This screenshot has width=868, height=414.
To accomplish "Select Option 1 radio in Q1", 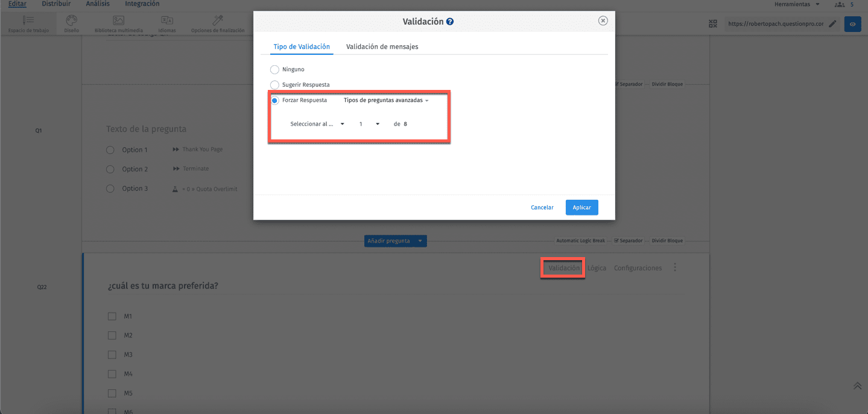I will pyautogui.click(x=110, y=150).
